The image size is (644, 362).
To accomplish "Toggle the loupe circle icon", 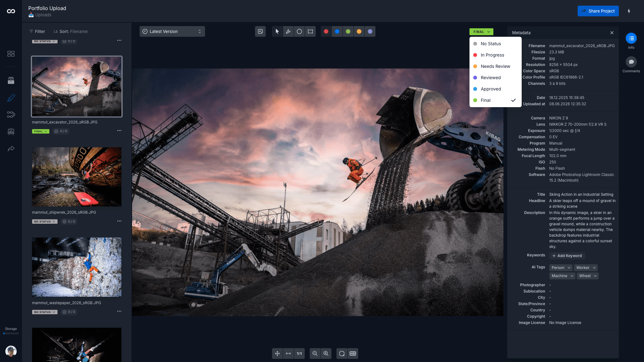I will pos(342,354).
